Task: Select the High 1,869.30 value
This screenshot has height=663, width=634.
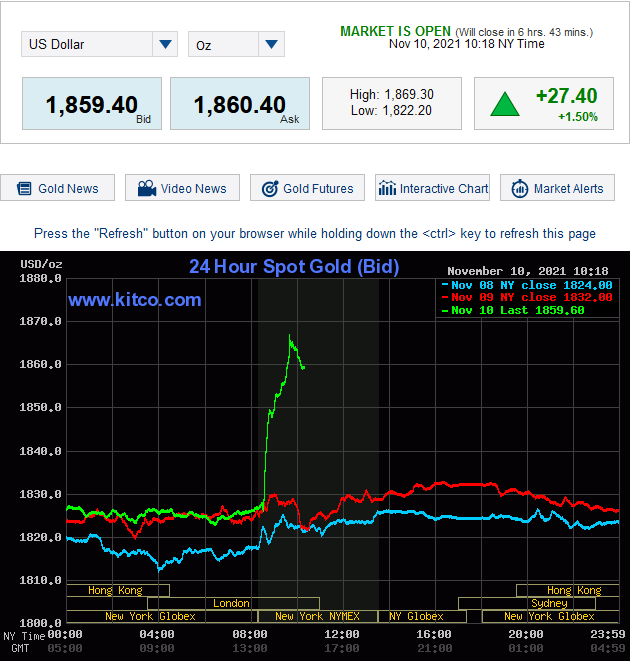Action: coord(392,94)
